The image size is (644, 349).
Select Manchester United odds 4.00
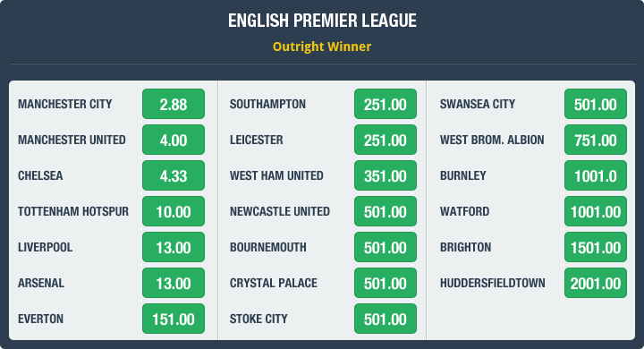point(174,140)
